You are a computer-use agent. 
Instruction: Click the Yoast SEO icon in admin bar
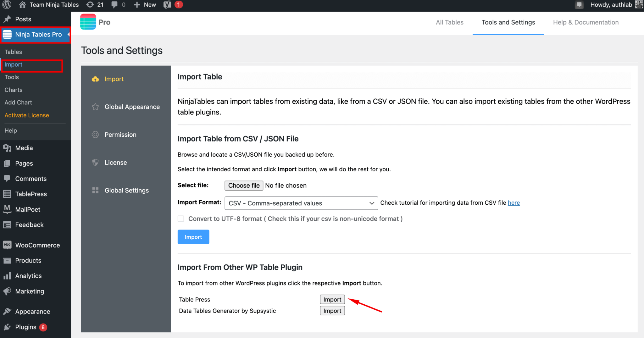point(167,5)
